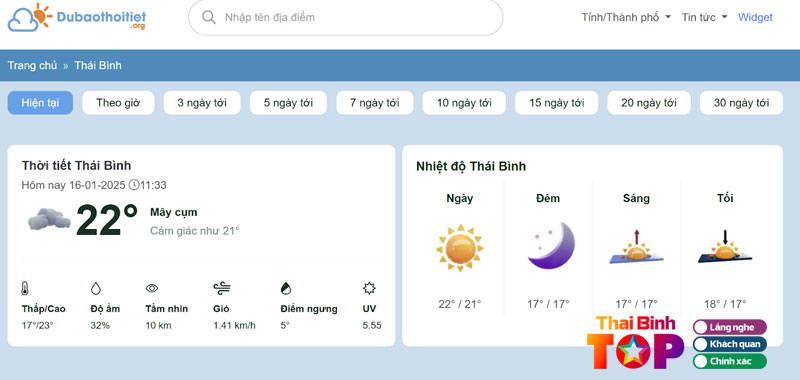Click the 'Thời tiết Thái Bình' heading
This screenshot has height=380, width=800.
coord(77,165)
